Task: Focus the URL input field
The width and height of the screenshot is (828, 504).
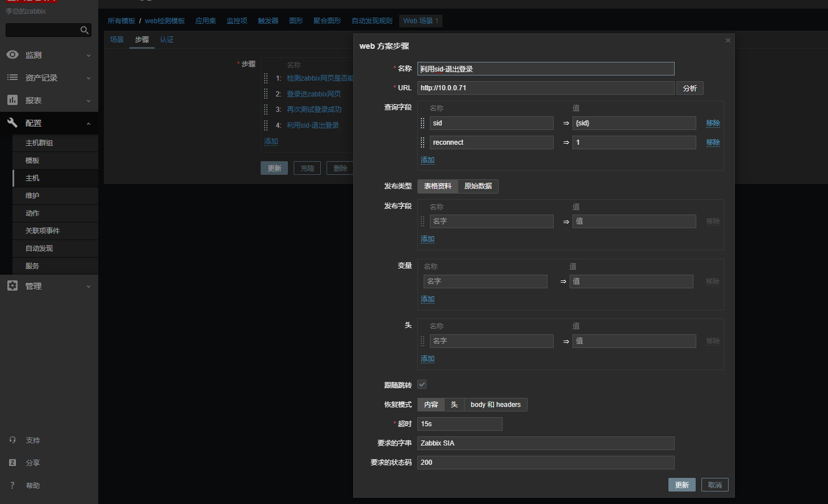Action: click(x=546, y=88)
